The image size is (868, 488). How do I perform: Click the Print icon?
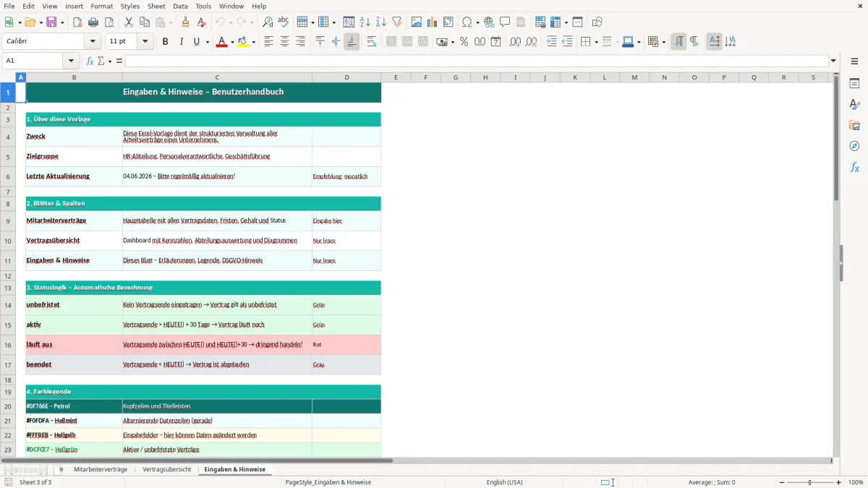93,22
